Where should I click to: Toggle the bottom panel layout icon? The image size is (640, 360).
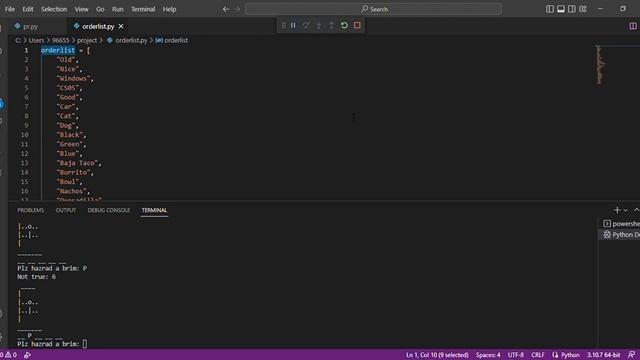point(561,9)
